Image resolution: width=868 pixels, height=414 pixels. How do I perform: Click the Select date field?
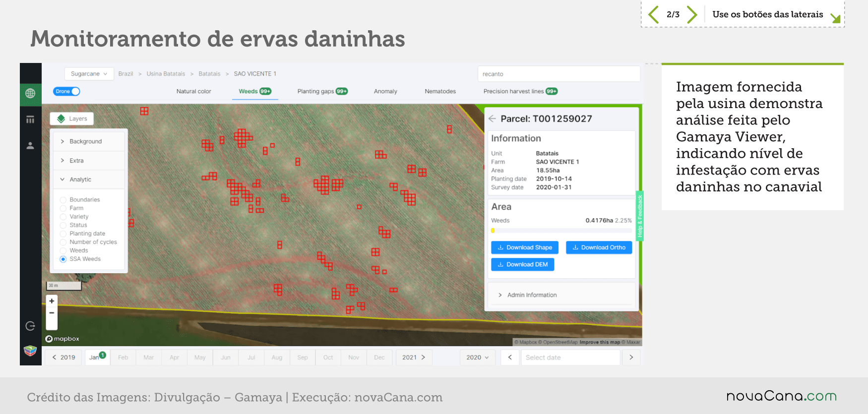pos(570,357)
